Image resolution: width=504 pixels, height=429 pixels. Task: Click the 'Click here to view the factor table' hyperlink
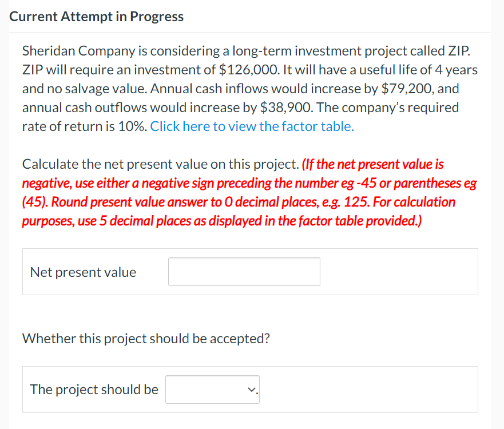pos(252,126)
